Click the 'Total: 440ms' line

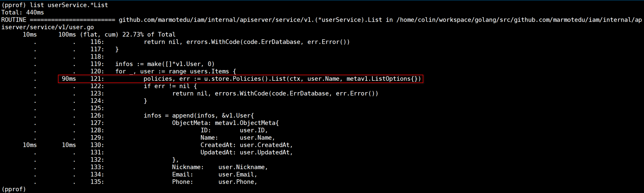[22, 12]
